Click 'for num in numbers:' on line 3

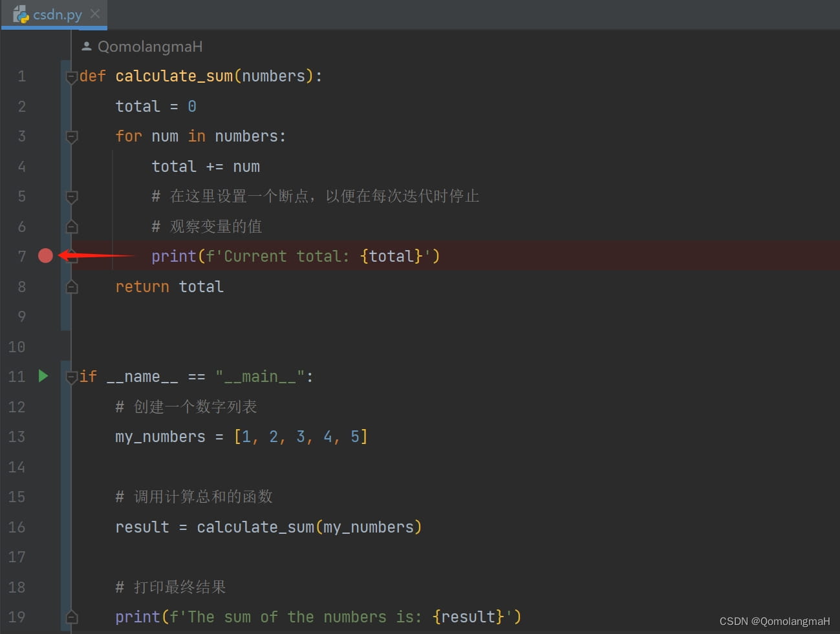pyautogui.click(x=200, y=136)
